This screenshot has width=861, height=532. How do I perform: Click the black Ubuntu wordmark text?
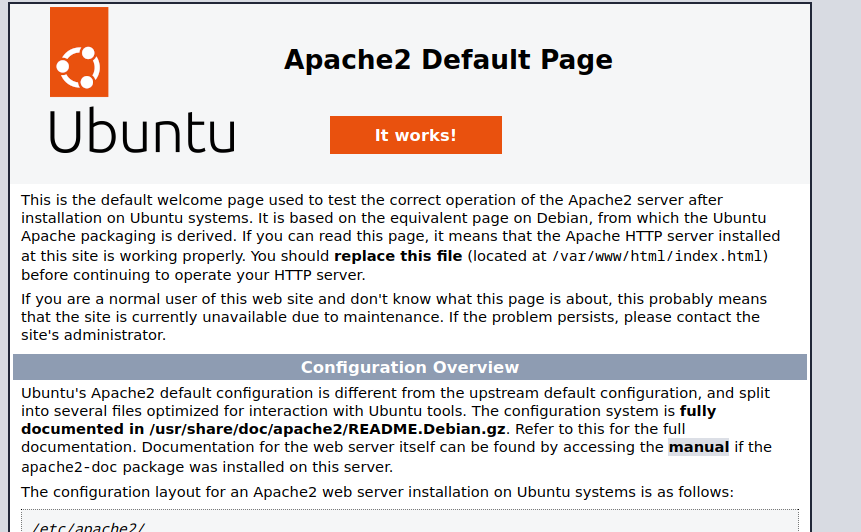142,132
